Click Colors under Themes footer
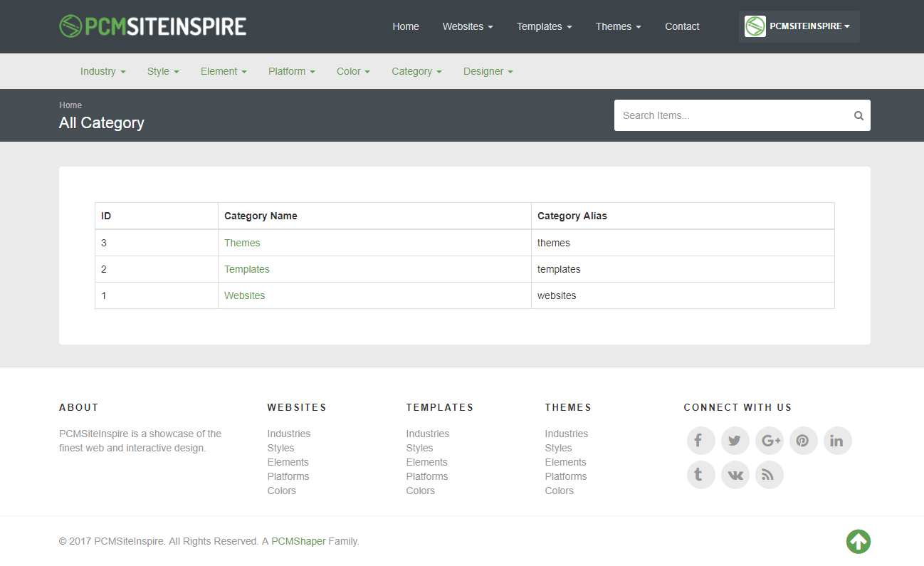924x566 pixels. (x=559, y=491)
